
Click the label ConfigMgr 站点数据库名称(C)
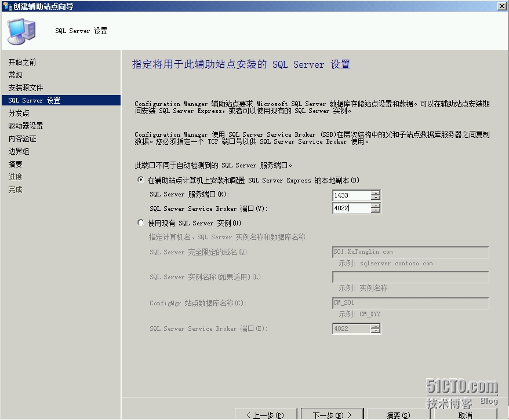pos(198,303)
